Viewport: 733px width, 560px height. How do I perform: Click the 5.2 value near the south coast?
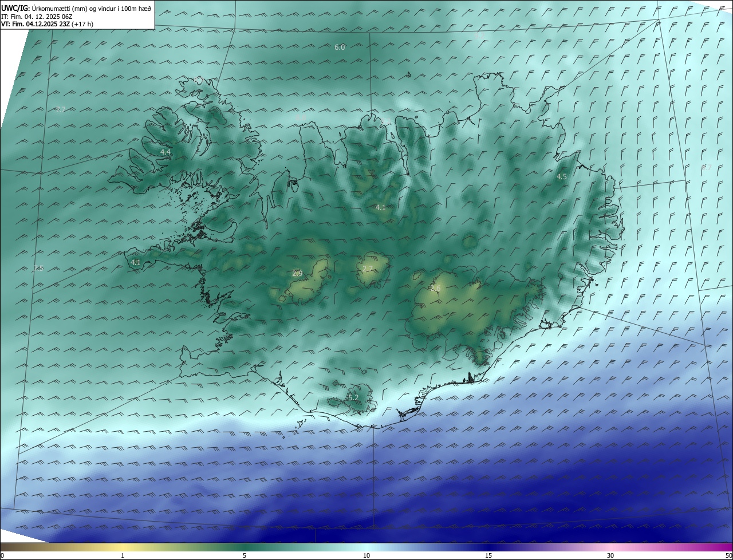coord(353,397)
